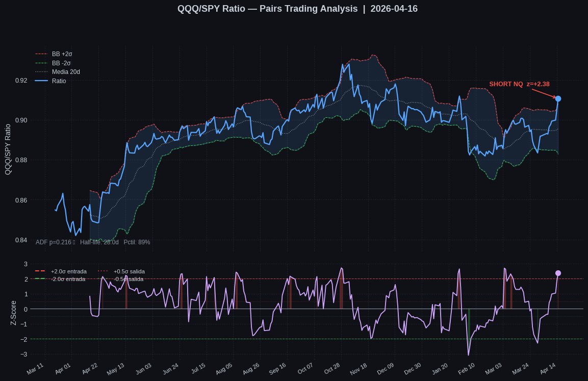Toggle visibility of the Ratio series
This screenshot has height=381, width=588.
60,81
